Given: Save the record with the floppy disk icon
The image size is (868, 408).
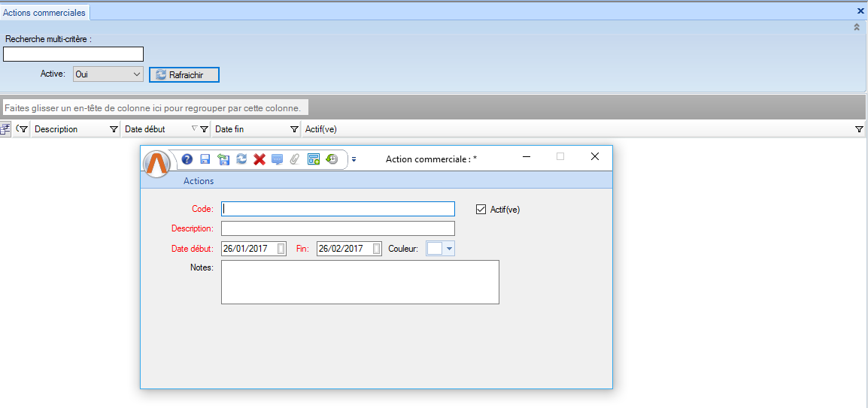Looking at the screenshot, I should (x=205, y=159).
